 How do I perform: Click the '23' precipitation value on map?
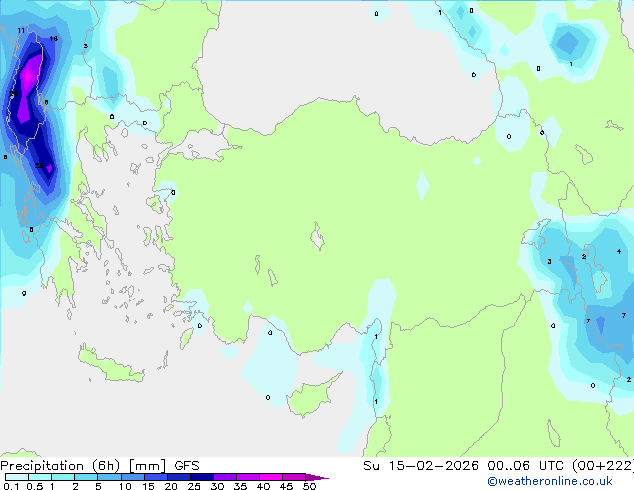pyautogui.click(x=39, y=165)
